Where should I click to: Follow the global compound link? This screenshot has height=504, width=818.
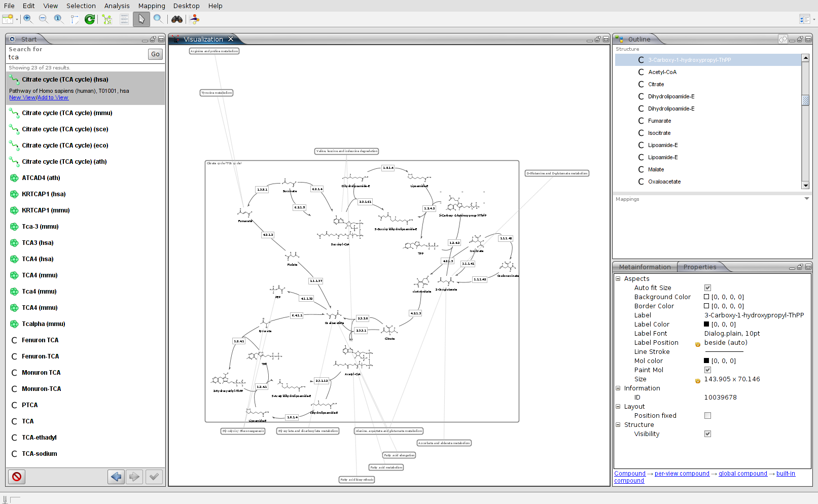point(742,474)
